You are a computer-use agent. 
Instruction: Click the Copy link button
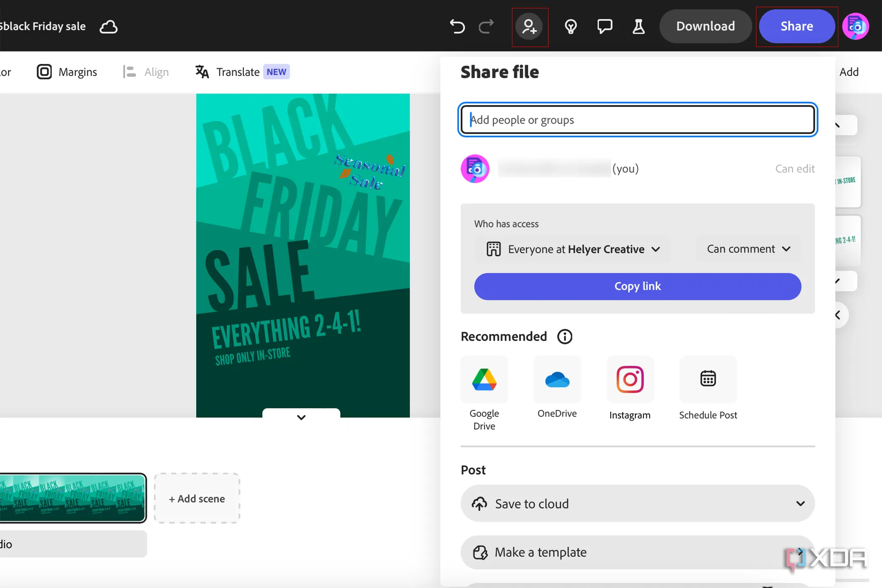click(637, 286)
